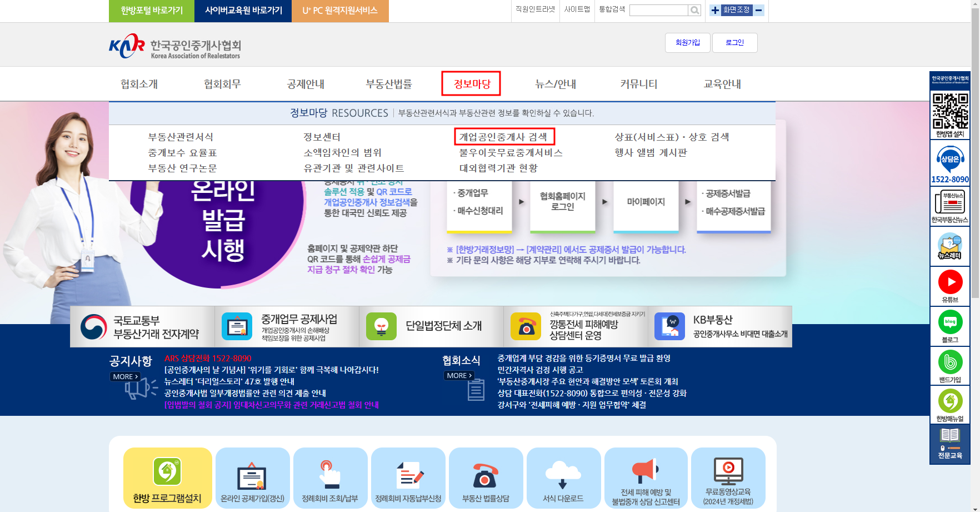This screenshot has height=512, width=980.
Task: Switch to the 커뮤니티 menu
Action: click(x=638, y=84)
